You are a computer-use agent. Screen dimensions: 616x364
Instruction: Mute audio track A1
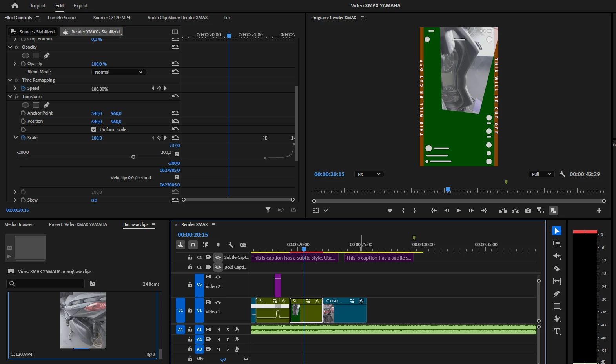pos(218,329)
